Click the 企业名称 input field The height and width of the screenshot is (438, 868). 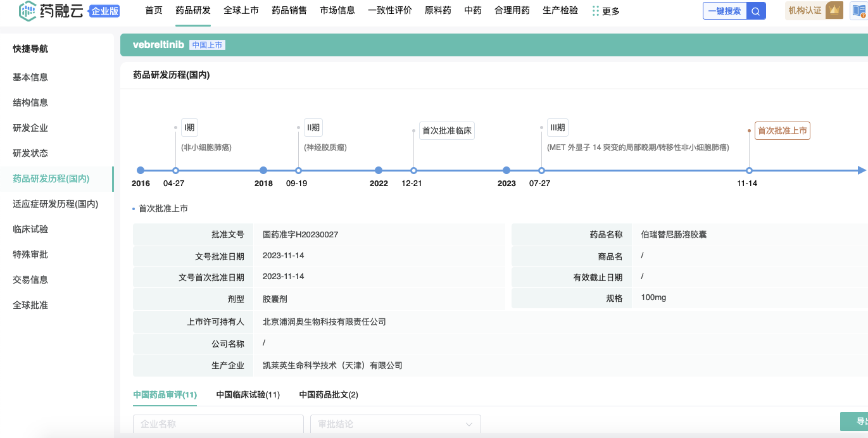218,424
